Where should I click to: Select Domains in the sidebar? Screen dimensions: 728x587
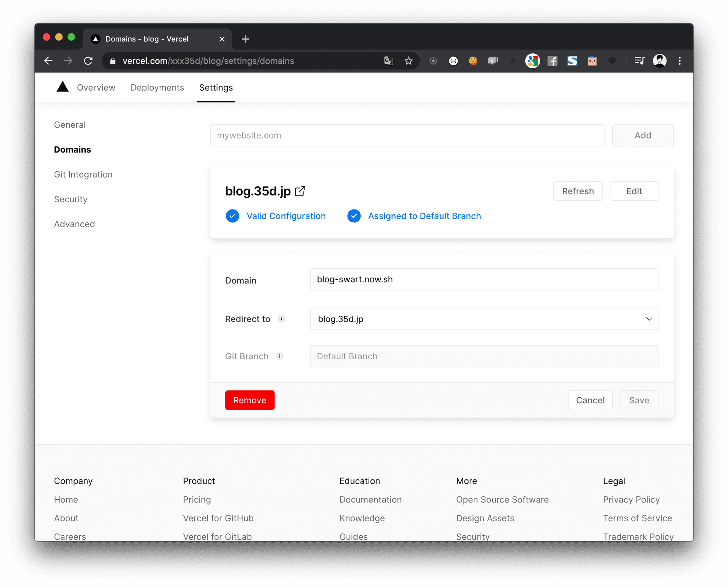[x=72, y=150]
